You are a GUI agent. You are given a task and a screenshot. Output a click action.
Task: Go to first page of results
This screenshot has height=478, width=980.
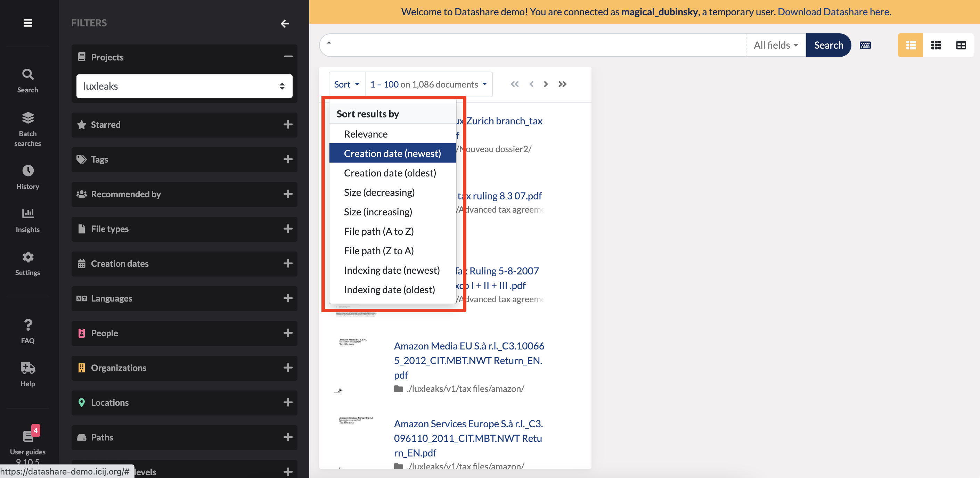(x=515, y=84)
